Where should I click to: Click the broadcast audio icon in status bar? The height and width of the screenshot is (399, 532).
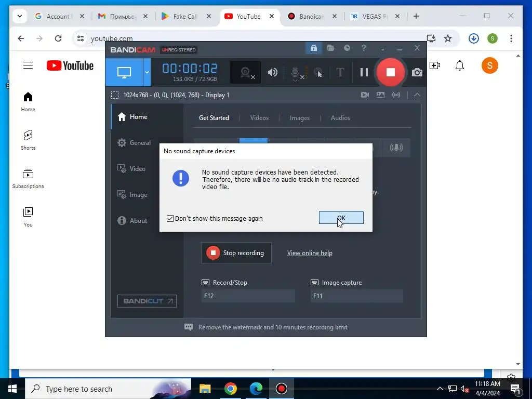coord(396,95)
